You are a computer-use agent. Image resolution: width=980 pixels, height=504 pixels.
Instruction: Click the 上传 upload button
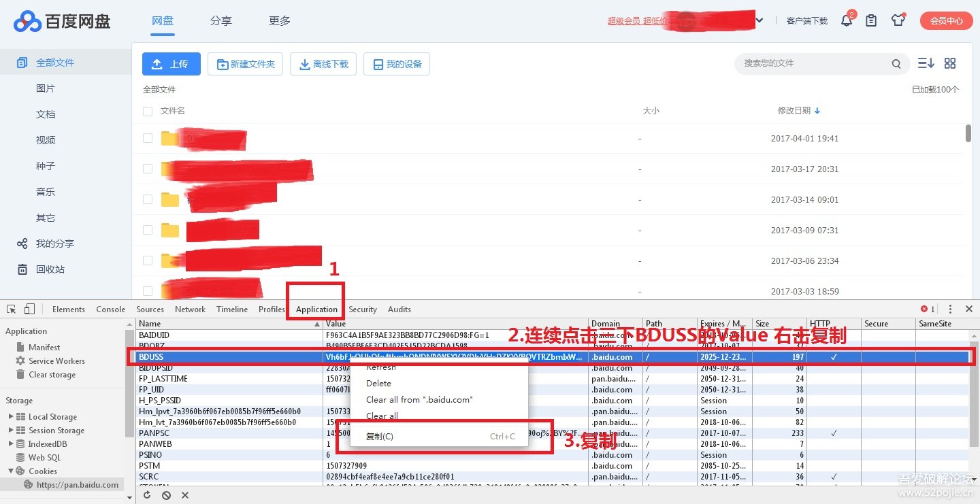point(171,64)
